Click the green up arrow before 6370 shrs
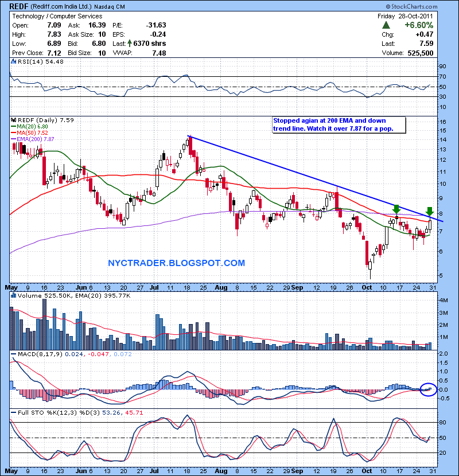459x476 pixels. coord(130,44)
